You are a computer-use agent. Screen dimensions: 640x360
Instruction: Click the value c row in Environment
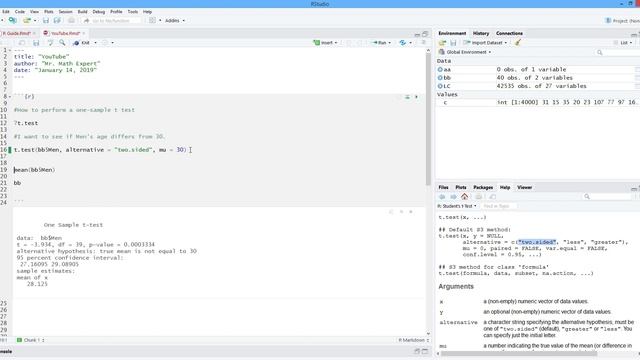[538, 102]
